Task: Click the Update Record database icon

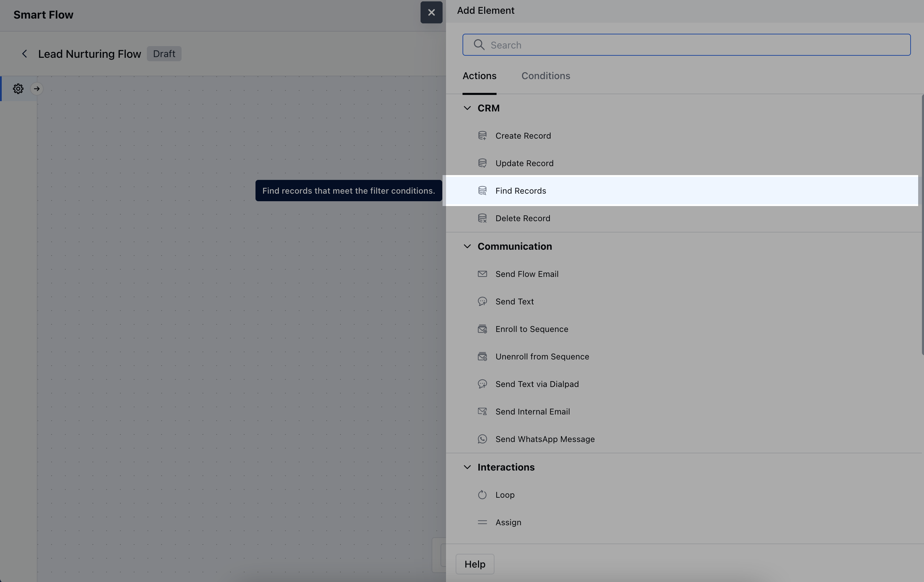Action: coord(482,163)
